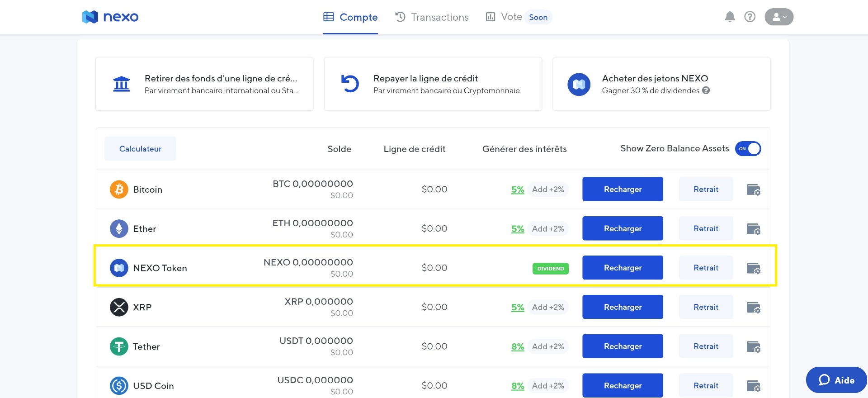Open Retirer des fonds d'une ligne de crédit card
The image size is (868, 398).
(x=204, y=84)
